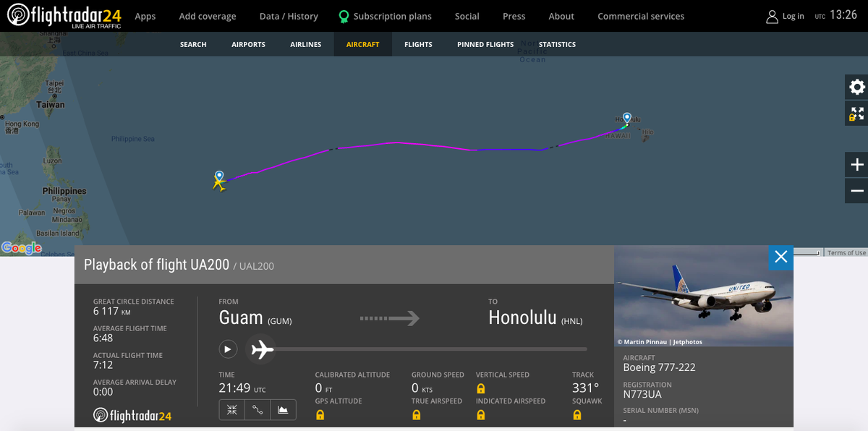Click the yellow aircraft icon near Guam
The height and width of the screenshot is (431, 868).
(218, 184)
